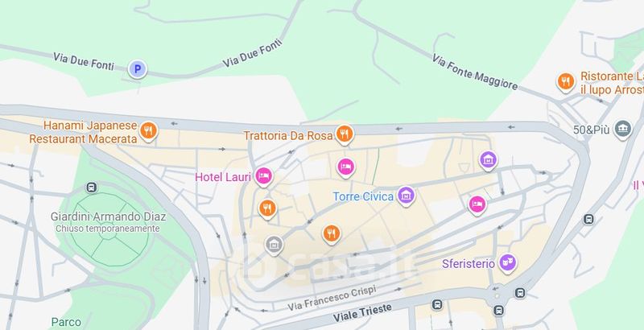Click the 50&Più gray building marker
The height and width of the screenshot is (330, 644).
[x=622, y=130]
